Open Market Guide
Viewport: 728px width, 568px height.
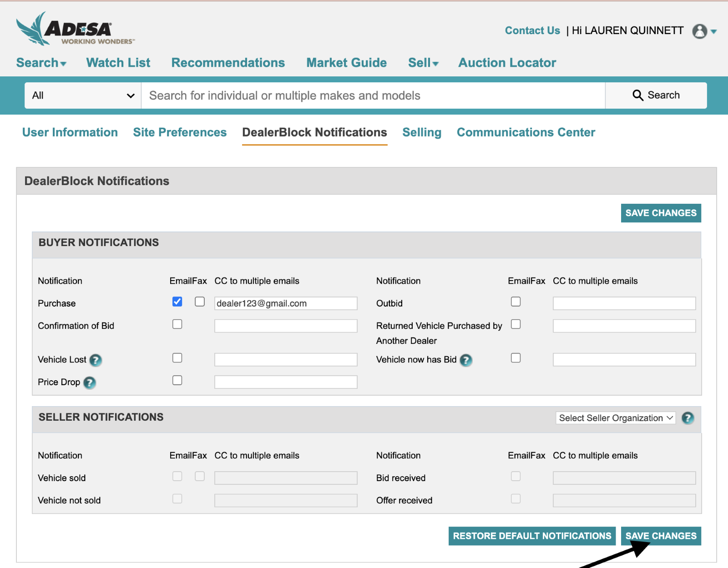(x=346, y=63)
